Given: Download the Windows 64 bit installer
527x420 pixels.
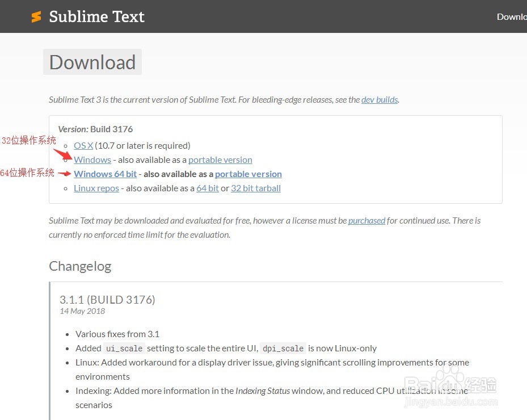Looking at the screenshot, I should (x=105, y=174).
